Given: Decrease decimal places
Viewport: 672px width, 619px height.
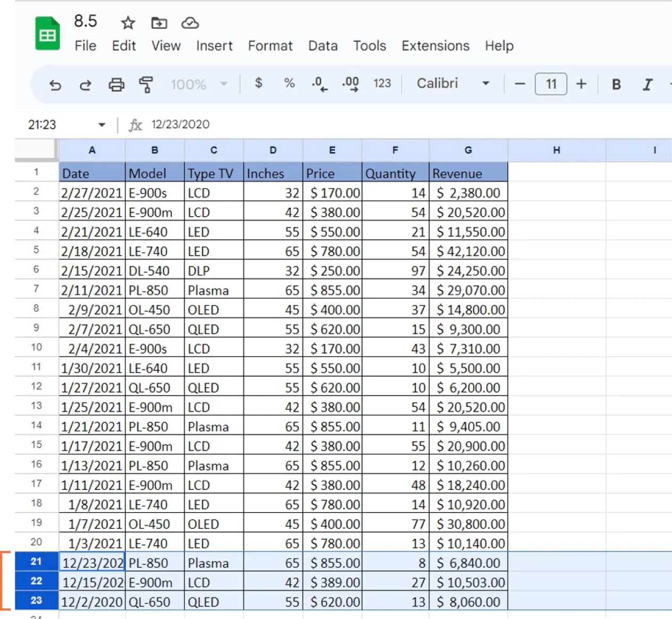Looking at the screenshot, I should tap(319, 83).
